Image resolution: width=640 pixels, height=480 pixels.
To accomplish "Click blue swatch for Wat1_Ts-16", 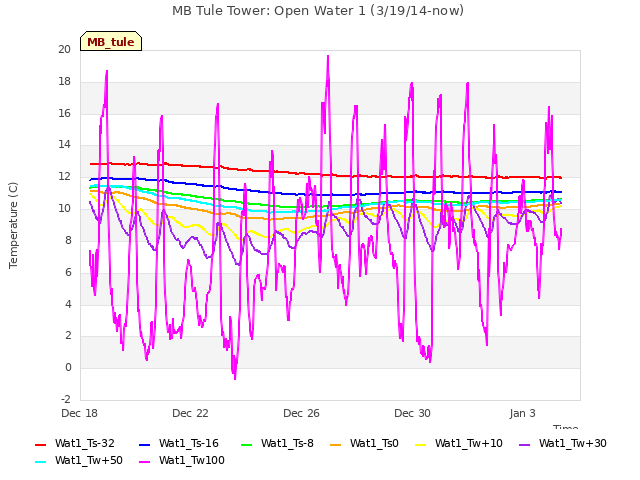I will coord(144,444).
